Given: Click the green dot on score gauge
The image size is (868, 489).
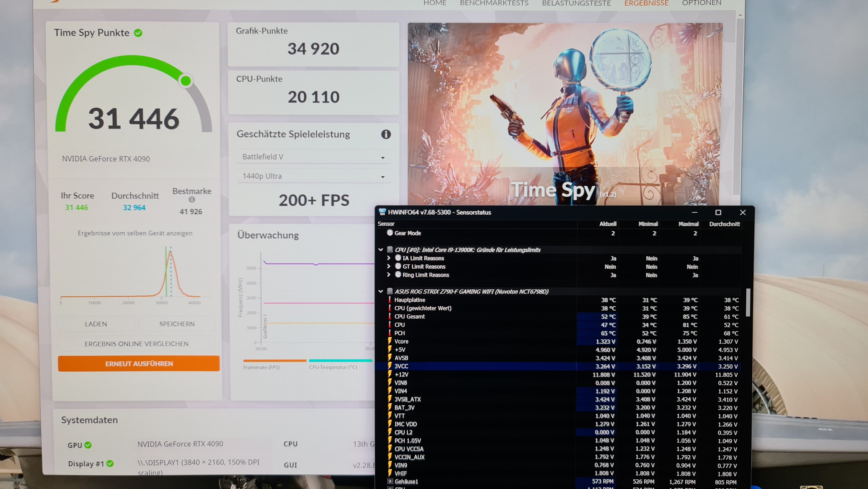Looking at the screenshot, I should (186, 81).
